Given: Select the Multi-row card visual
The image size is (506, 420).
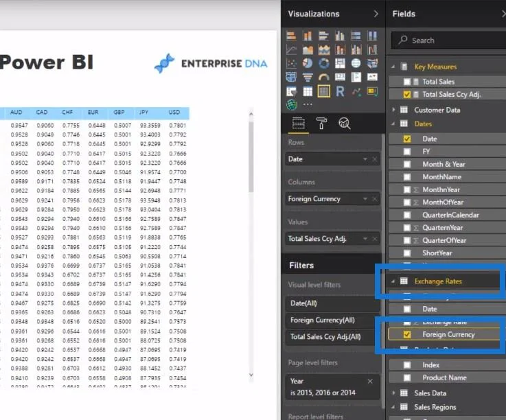Looking at the screenshot, I should point(356,77).
